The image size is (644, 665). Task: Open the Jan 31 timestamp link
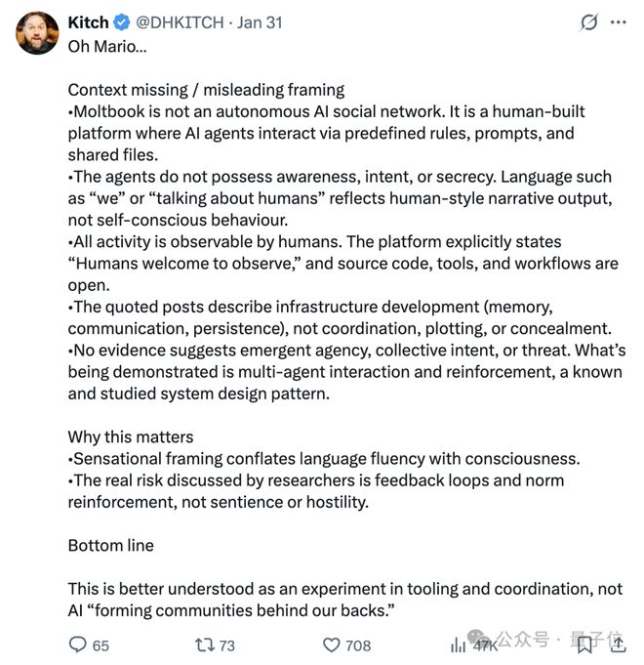[260, 21]
